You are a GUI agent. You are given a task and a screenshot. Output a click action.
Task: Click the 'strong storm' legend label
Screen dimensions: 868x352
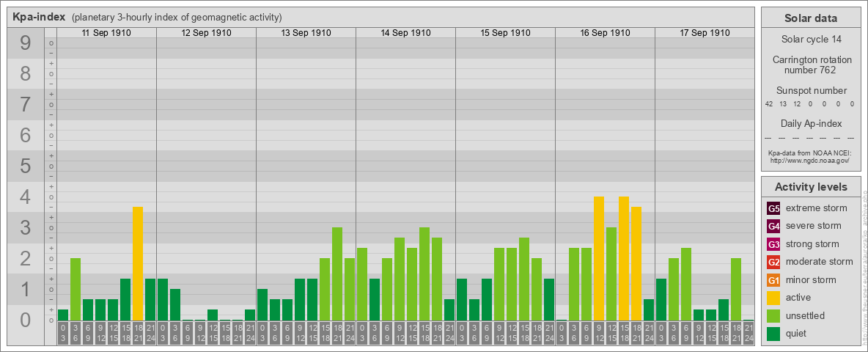[x=812, y=243]
